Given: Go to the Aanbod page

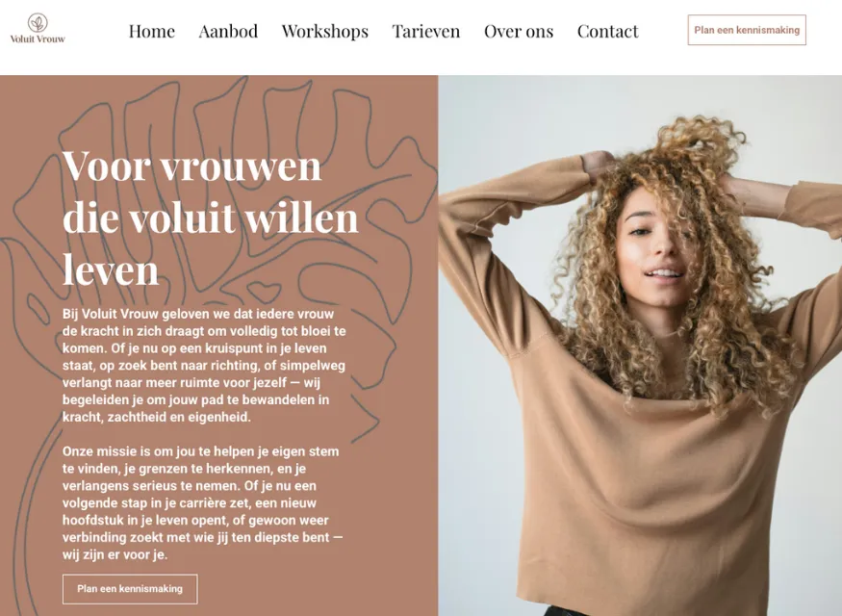Looking at the screenshot, I should pyautogui.click(x=228, y=31).
